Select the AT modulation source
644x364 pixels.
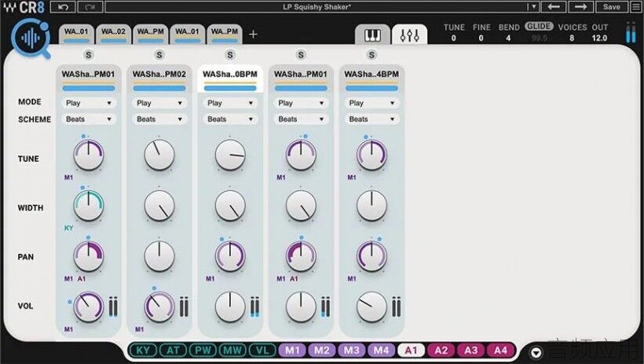[x=173, y=351]
